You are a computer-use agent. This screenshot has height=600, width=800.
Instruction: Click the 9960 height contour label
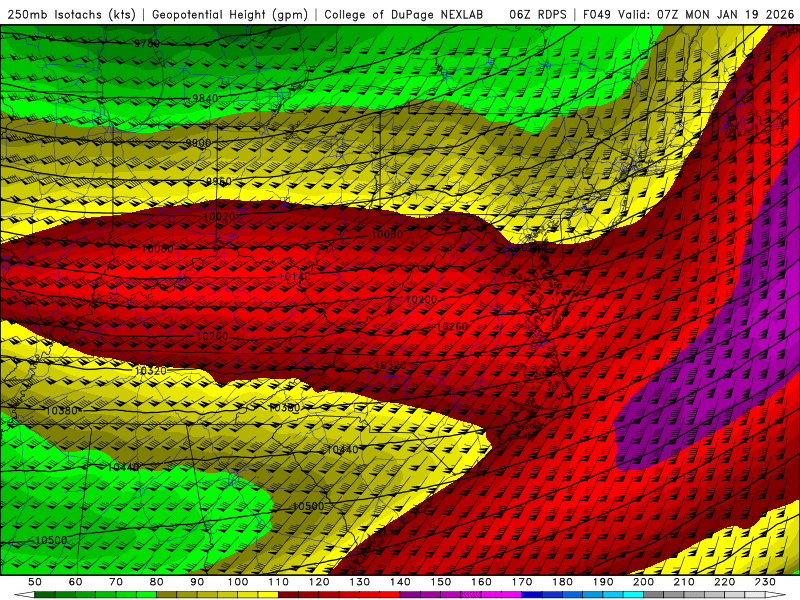click(218, 181)
